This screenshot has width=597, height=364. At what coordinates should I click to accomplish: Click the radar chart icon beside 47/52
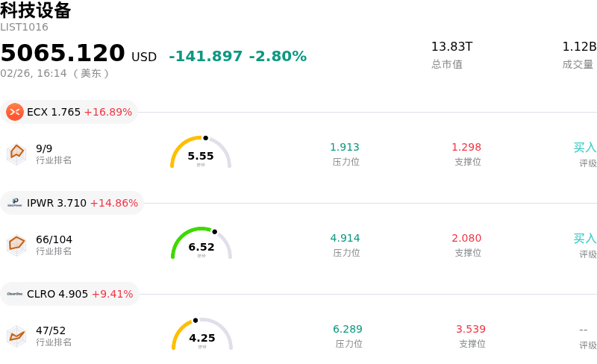16,336
